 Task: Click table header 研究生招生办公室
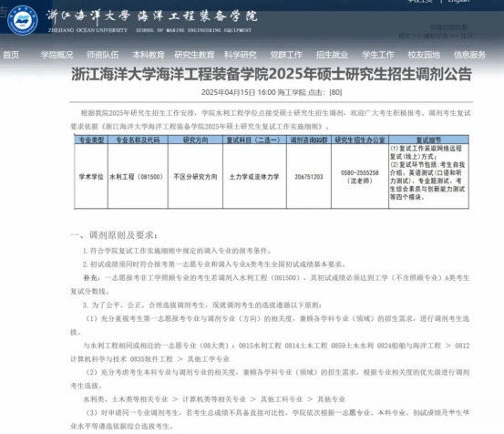pyautogui.click(x=360, y=139)
